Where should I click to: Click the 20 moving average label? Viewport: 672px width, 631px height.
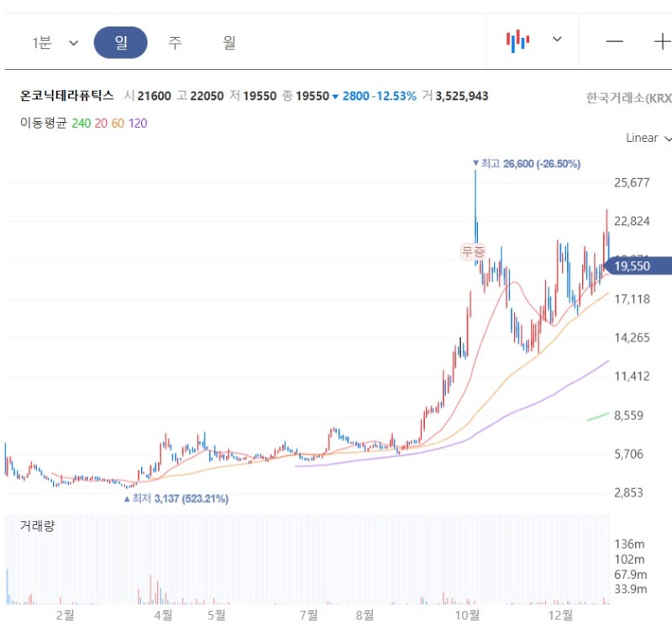pyautogui.click(x=101, y=124)
